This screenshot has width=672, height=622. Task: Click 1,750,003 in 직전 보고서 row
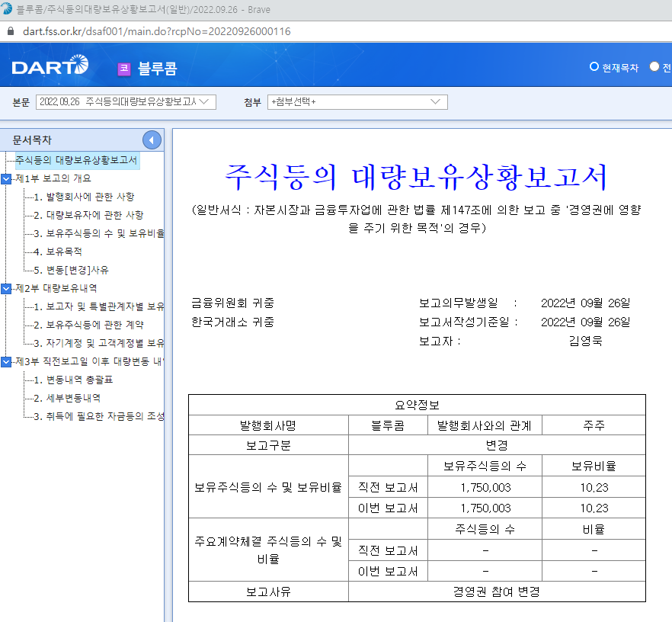pyautogui.click(x=485, y=487)
